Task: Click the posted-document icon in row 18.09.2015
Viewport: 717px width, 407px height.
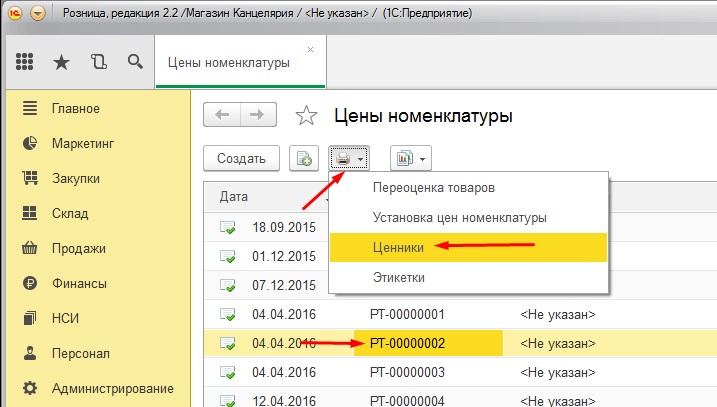Action: 228,227
